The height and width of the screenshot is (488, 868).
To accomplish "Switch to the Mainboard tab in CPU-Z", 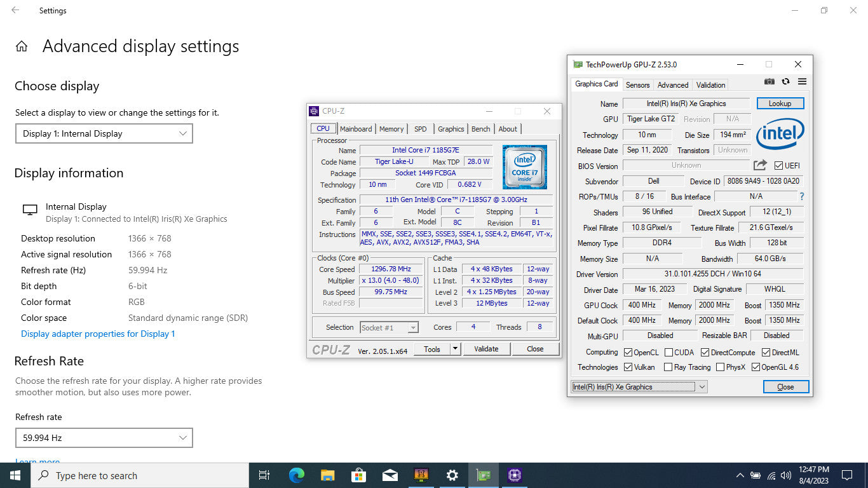I will click(356, 128).
